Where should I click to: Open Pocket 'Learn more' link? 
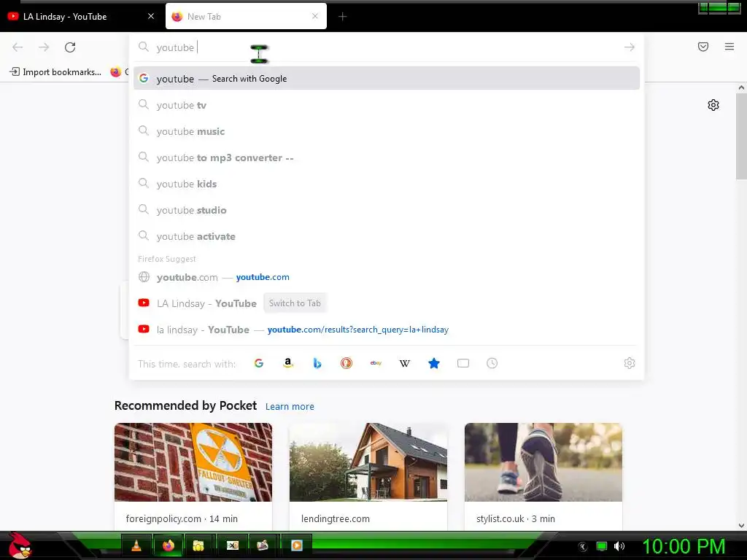point(290,407)
